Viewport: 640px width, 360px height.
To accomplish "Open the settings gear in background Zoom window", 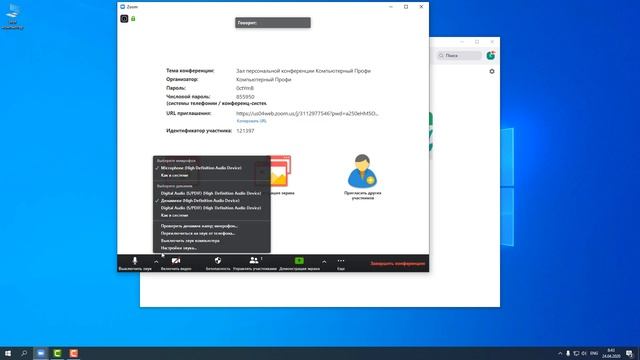I will click(492, 71).
